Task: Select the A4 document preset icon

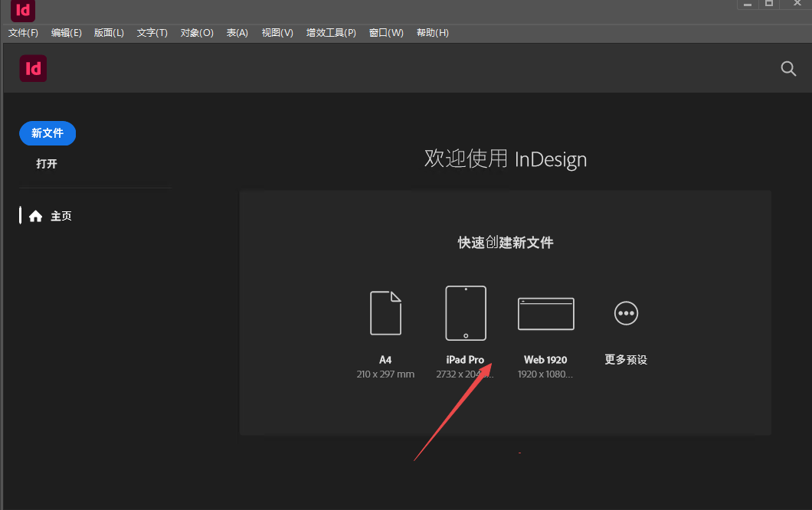Action: [386, 312]
